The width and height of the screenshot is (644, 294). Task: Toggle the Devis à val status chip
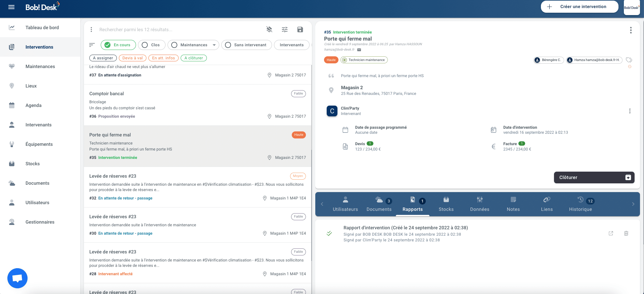pos(133,58)
